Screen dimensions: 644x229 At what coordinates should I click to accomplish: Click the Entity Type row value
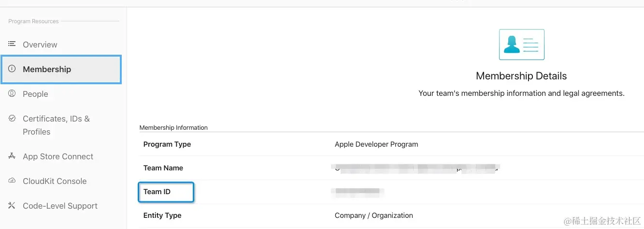pyautogui.click(x=374, y=215)
